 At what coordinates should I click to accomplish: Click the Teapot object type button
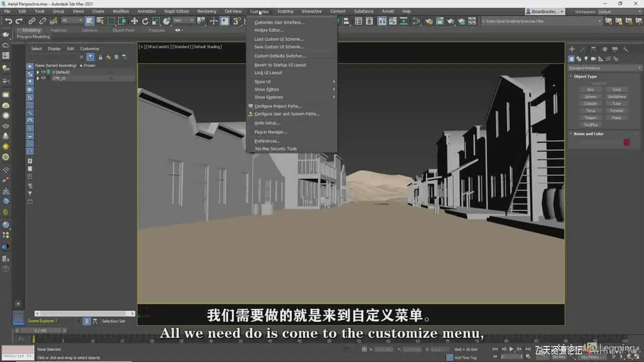click(591, 118)
